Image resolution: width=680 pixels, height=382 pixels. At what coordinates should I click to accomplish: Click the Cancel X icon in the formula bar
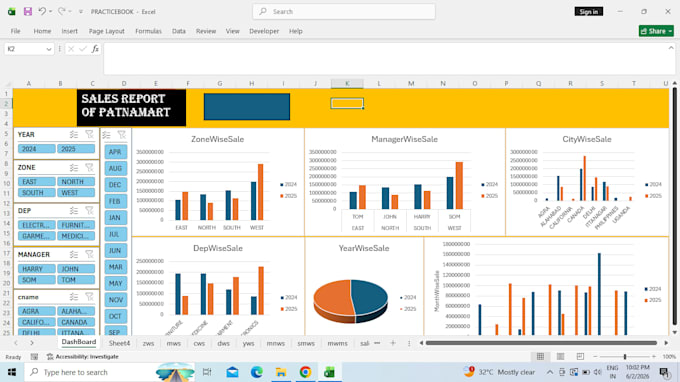pos(71,49)
